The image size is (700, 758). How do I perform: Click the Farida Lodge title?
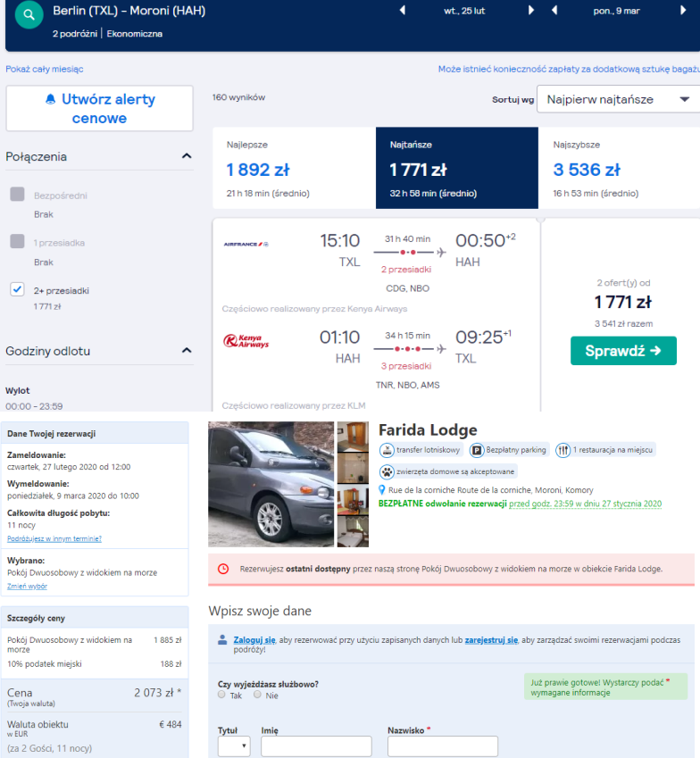coord(428,429)
